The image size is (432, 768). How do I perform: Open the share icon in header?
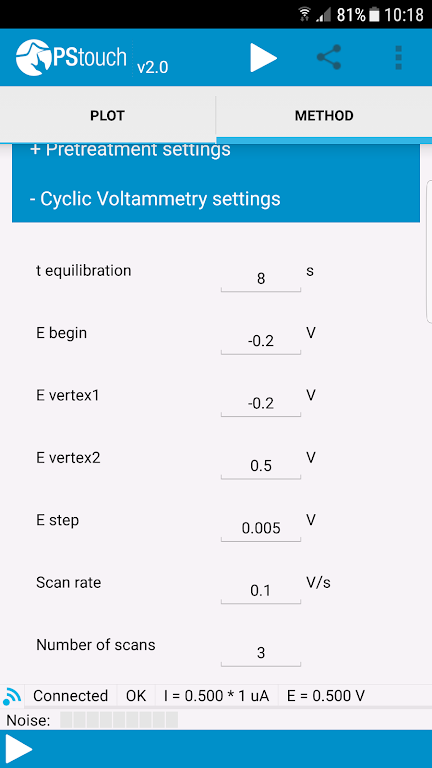[x=329, y=57]
